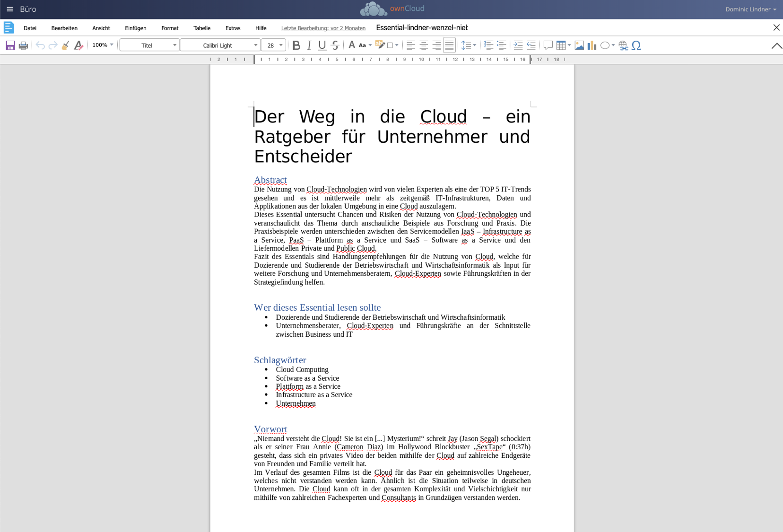Screen dimensions: 783x532
Task: Open the Format menu
Action: 170,28
